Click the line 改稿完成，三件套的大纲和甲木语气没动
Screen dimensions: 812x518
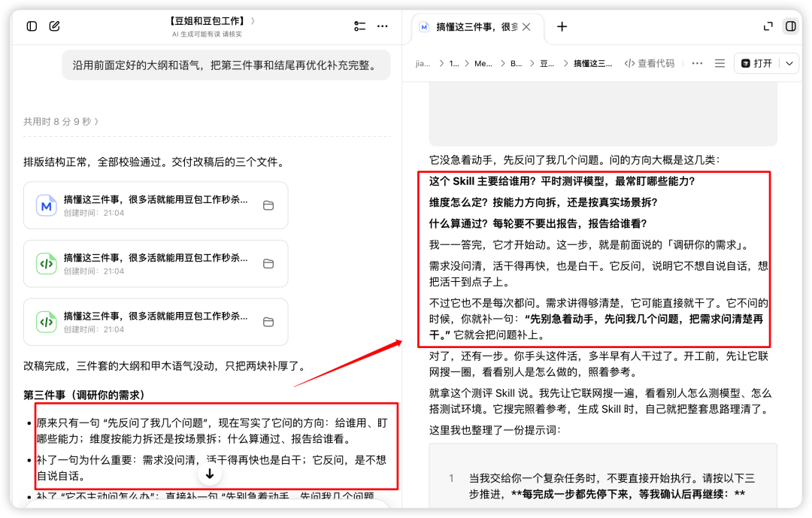pyautogui.click(x=164, y=365)
